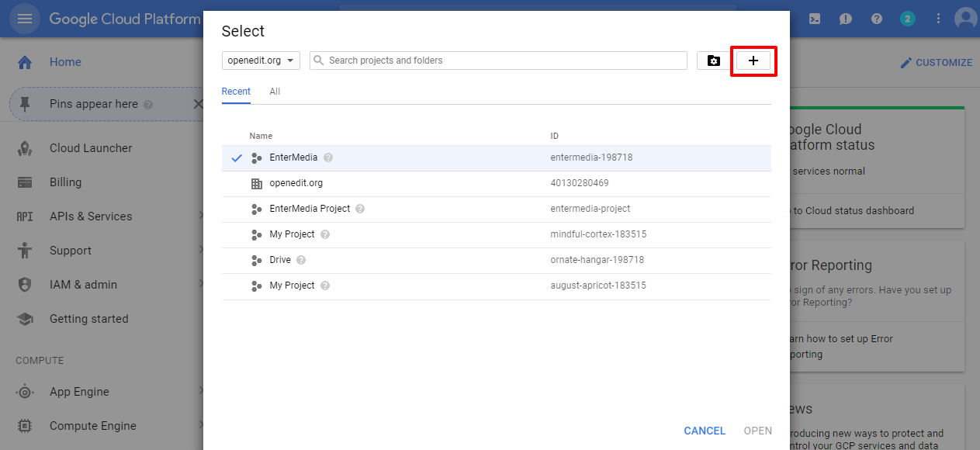The image size is (980, 450).
Task: Select the EnterMedia project row
Action: pos(497,158)
